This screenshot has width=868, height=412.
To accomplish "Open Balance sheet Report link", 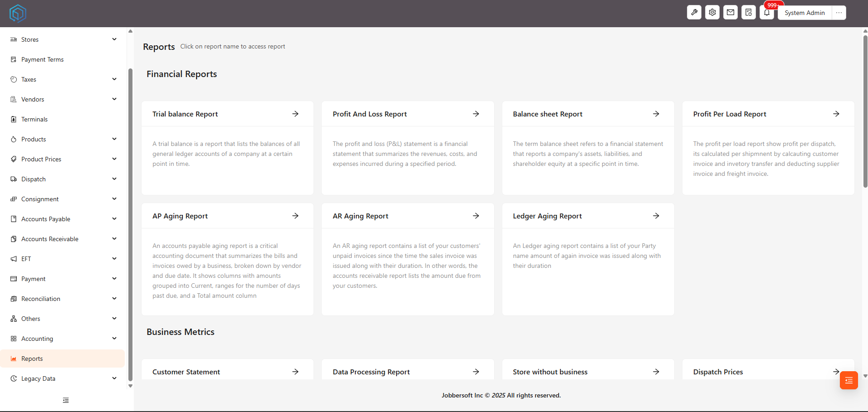I will pyautogui.click(x=548, y=114).
